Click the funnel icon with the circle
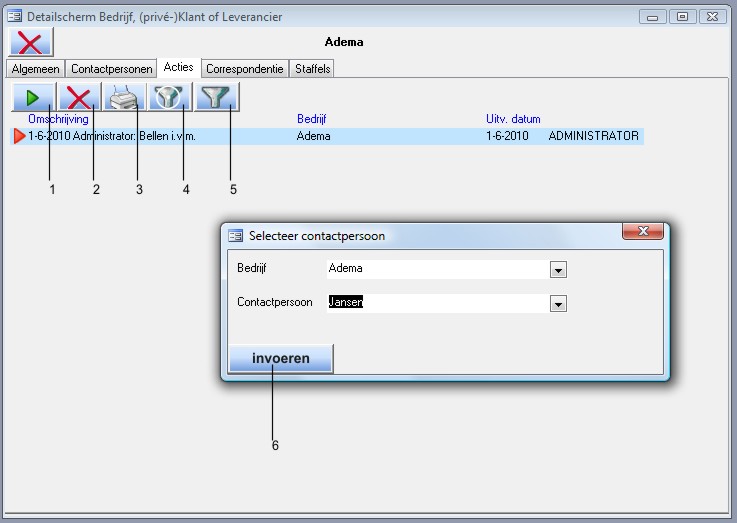The width and height of the screenshot is (737, 523). (x=170, y=97)
